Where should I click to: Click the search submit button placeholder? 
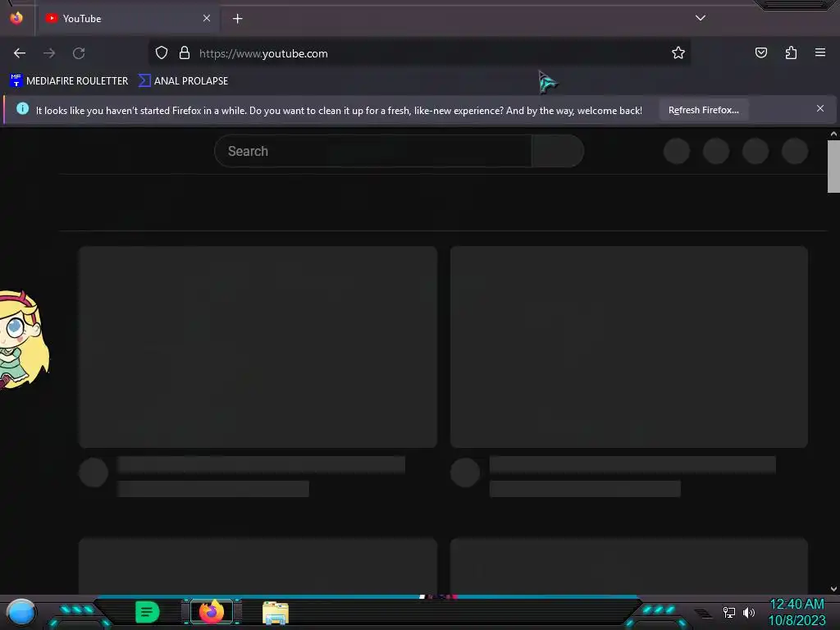[558, 151]
